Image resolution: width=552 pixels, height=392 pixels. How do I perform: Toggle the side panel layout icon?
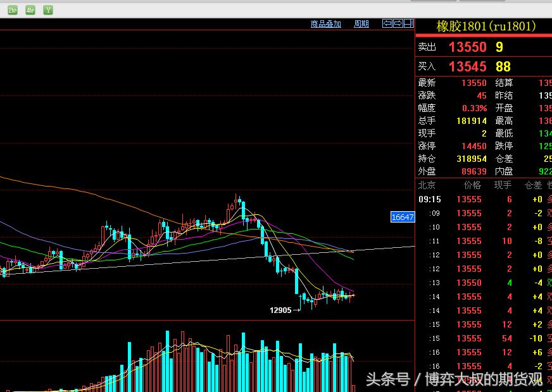pos(409,23)
